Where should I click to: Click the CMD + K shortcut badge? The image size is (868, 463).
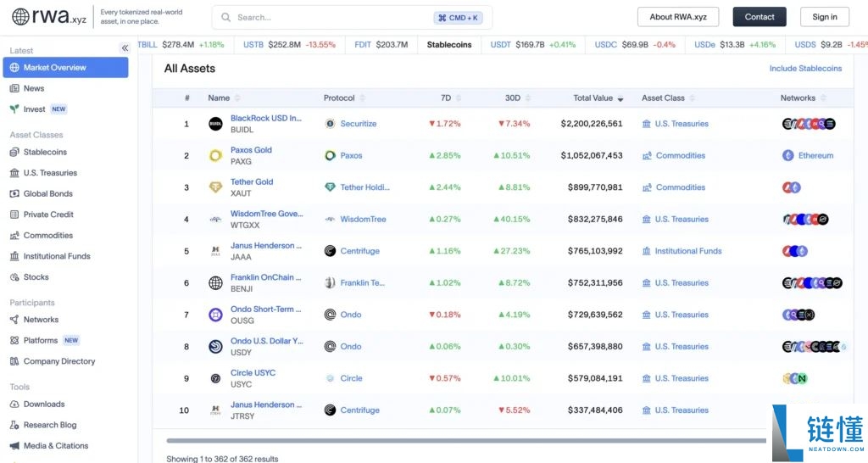[459, 18]
